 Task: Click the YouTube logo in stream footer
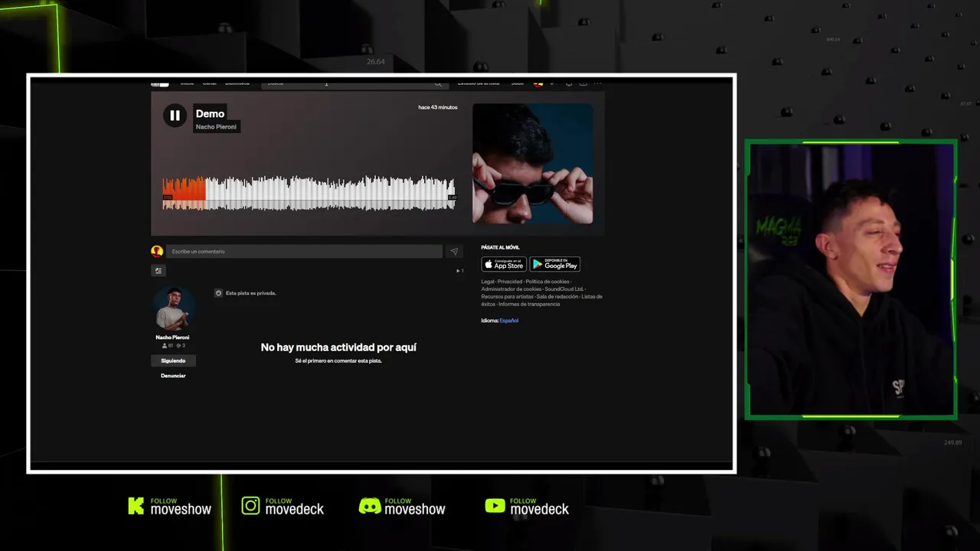pos(495,506)
